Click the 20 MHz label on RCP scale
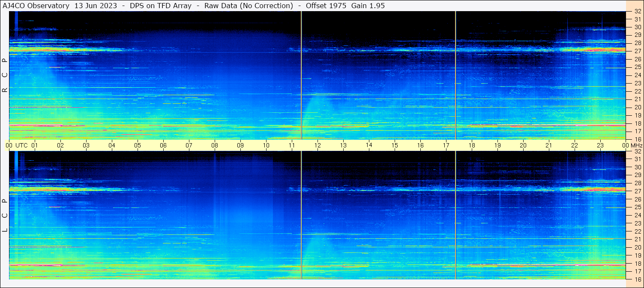Viewport: 644px width, 288px height. (x=637, y=107)
